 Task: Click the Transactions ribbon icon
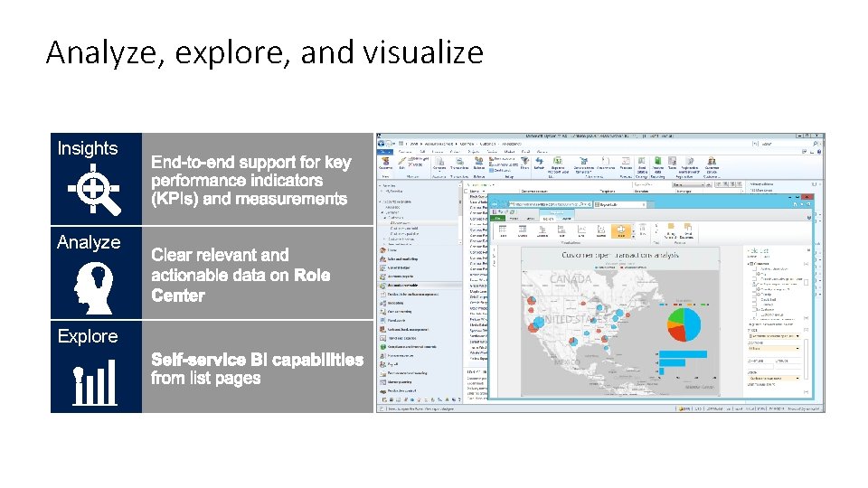coord(459,163)
